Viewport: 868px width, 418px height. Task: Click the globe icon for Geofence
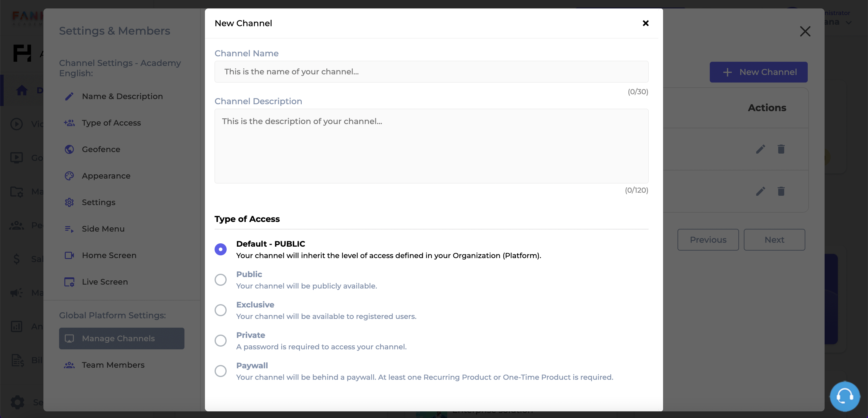pos(69,150)
